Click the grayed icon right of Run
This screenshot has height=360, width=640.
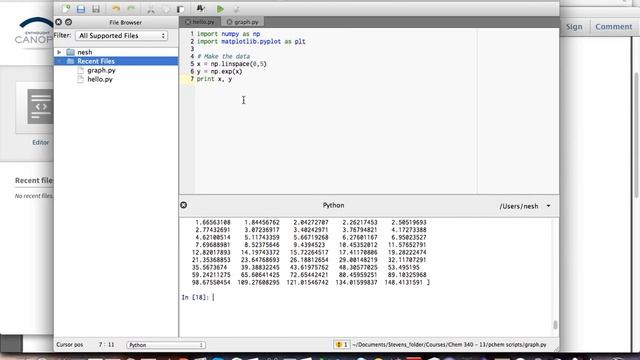[236, 9]
